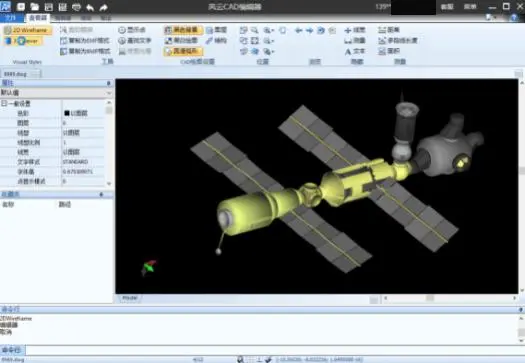Screen dimensions: 525x363
Task: Click the command line input field
Action: (x=275, y=350)
